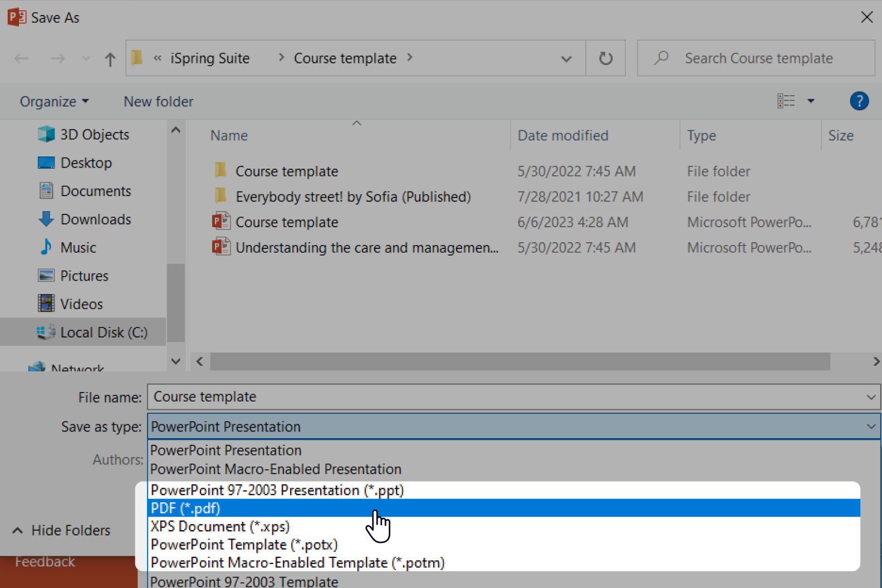Image resolution: width=882 pixels, height=588 pixels.
Task: Select the Course template folder
Action: click(287, 171)
